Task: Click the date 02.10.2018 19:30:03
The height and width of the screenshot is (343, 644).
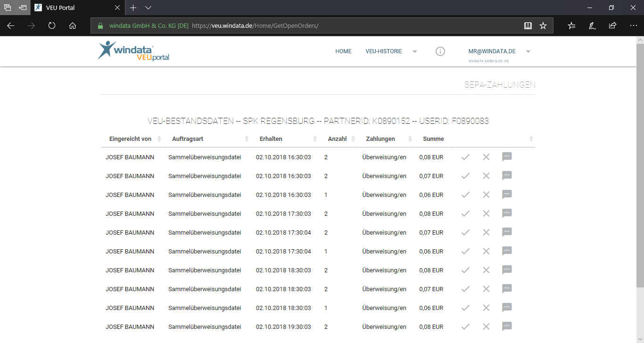Action: click(x=283, y=327)
